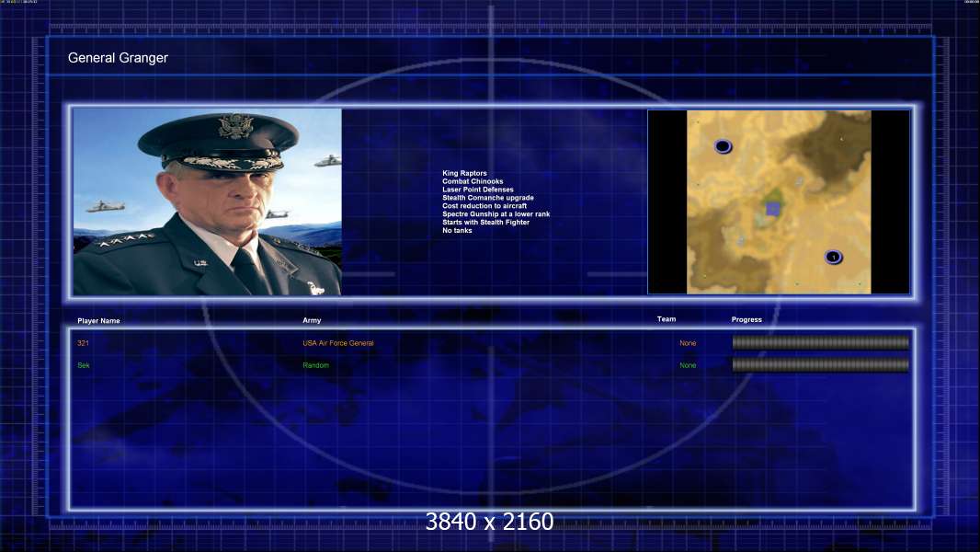The height and width of the screenshot is (552, 980).
Task: Click the progress bar for player Sek
Action: (821, 364)
